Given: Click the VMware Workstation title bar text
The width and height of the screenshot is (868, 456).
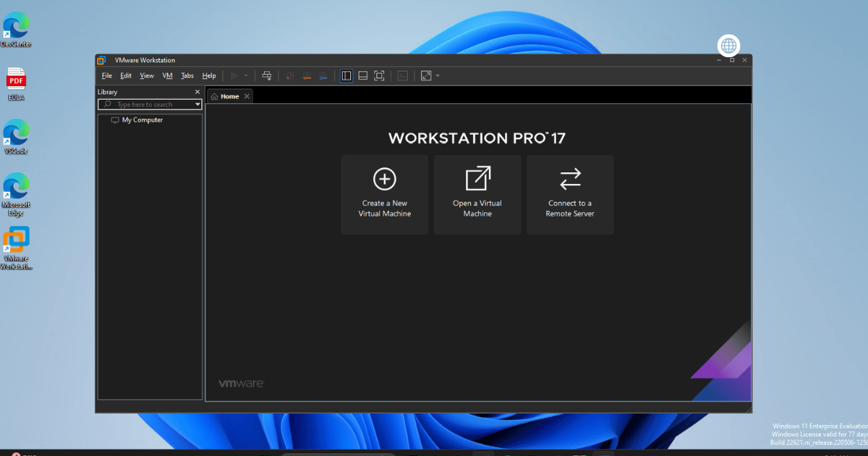Looking at the screenshot, I should tap(145, 60).
